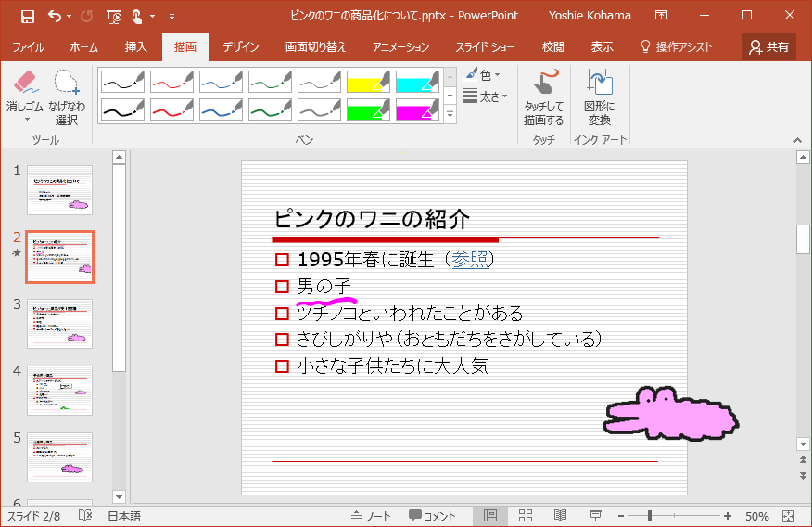Switch to the アニメーション tab
Viewport: 812px width, 527px height.
pyautogui.click(x=400, y=47)
